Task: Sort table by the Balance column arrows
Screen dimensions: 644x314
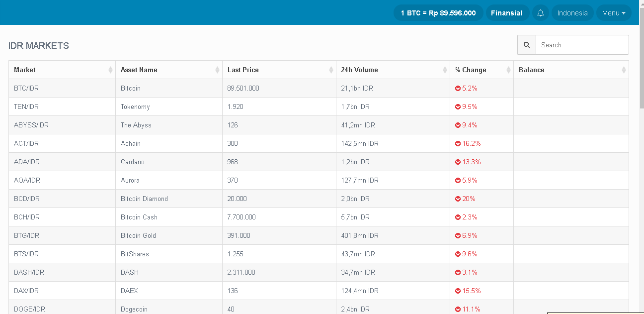Action: point(624,70)
